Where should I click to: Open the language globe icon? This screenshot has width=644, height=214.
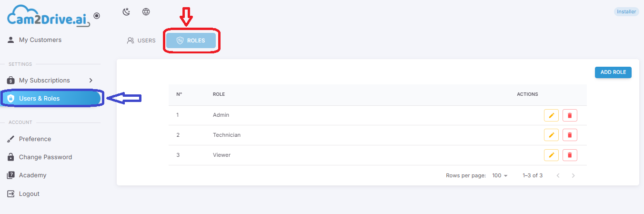point(146,12)
